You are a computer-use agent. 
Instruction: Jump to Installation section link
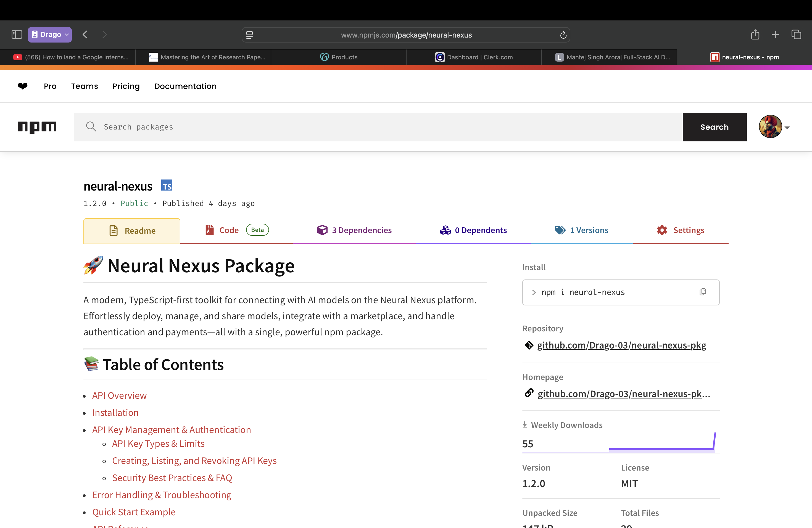click(115, 412)
